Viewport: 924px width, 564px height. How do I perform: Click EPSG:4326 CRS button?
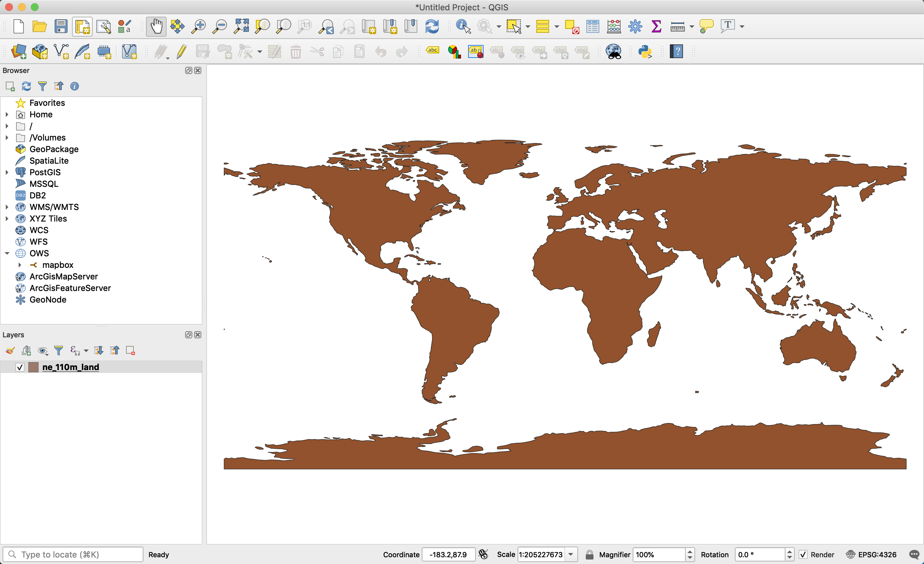[872, 555]
